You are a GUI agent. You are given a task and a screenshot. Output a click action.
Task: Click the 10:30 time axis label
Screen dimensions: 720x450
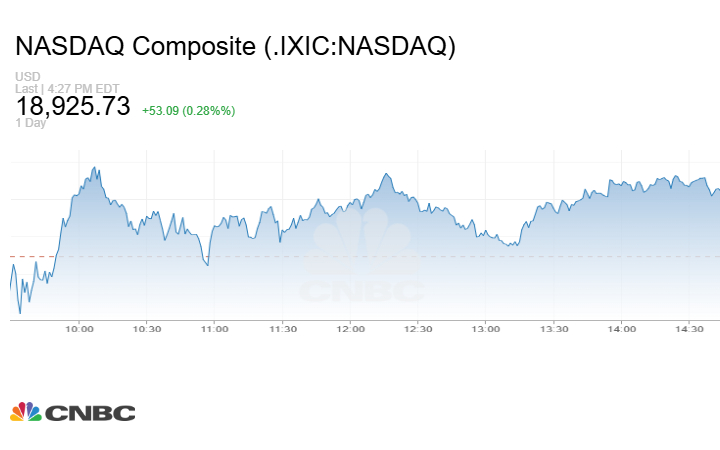[147, 329]
